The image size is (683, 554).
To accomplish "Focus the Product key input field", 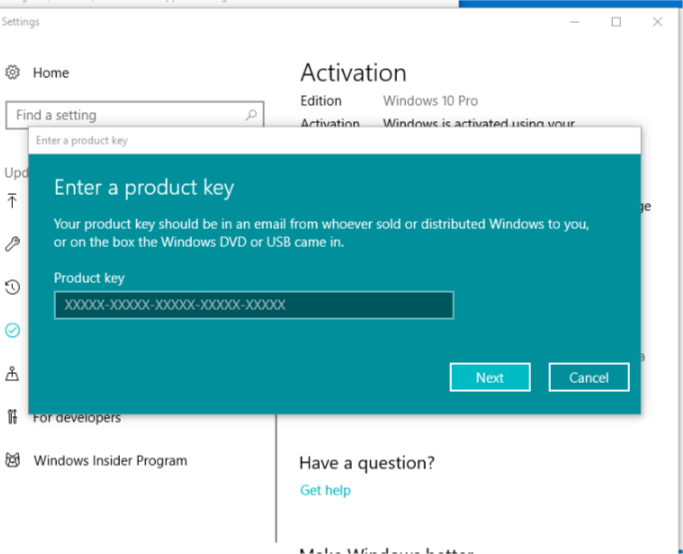I will (x=254, y=305).
